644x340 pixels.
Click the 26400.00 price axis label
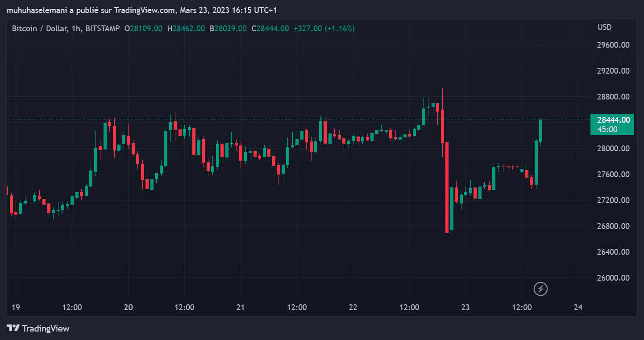614,252
